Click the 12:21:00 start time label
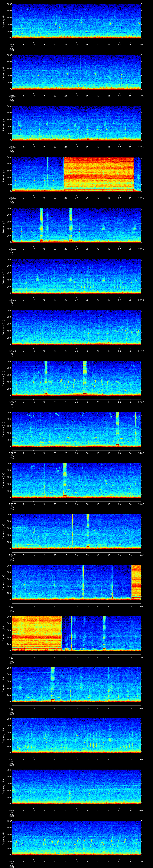 (x=12, y=402)
